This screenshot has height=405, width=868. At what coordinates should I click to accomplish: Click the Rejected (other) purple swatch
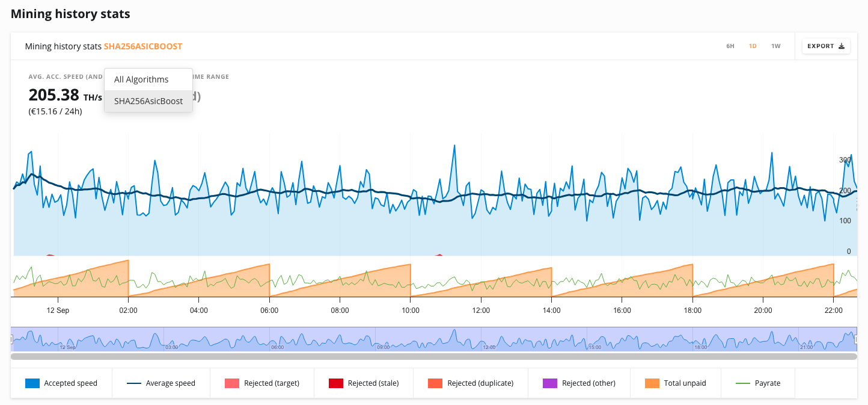pos(550,383)
